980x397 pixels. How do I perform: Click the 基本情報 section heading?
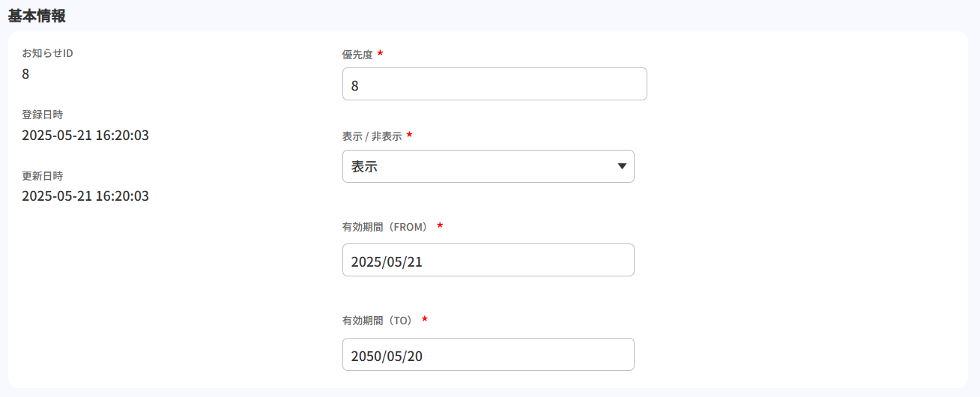point(37,16)
